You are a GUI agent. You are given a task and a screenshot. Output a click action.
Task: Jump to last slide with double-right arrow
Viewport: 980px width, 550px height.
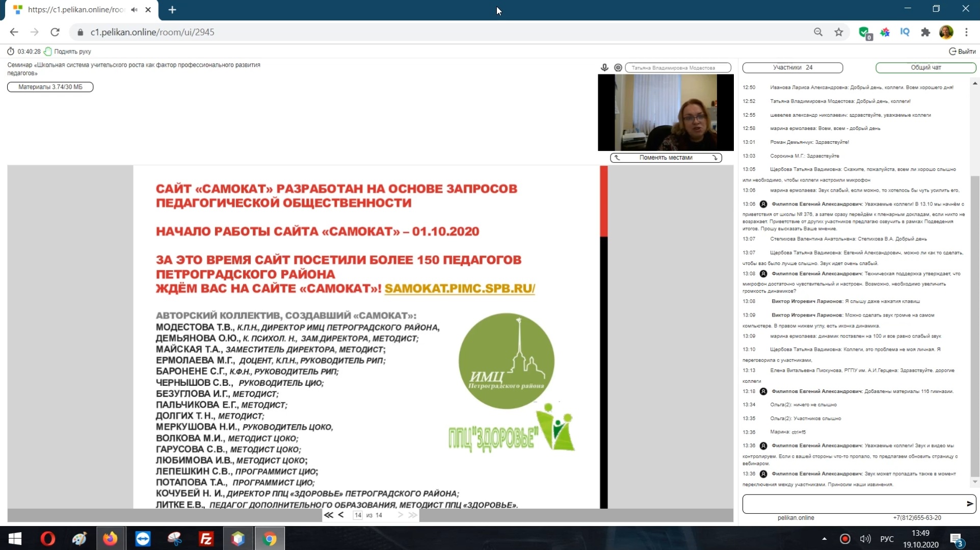pos(413,515)
